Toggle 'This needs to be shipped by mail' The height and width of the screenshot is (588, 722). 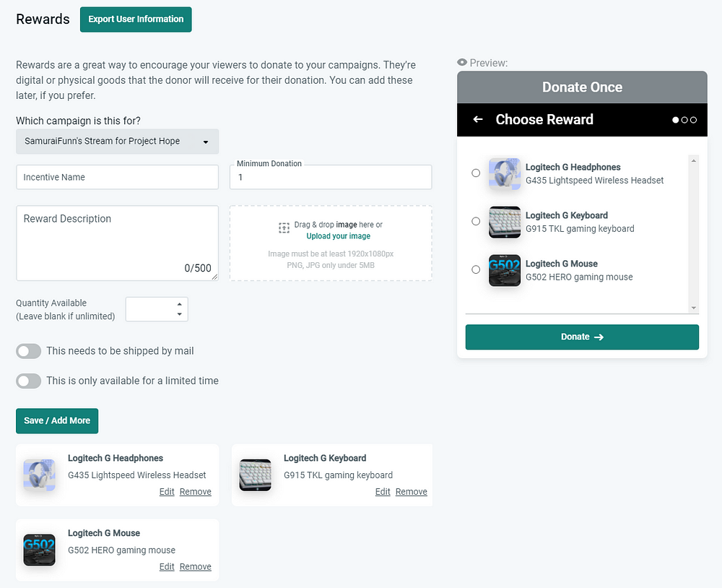click(x=29, y=351)
